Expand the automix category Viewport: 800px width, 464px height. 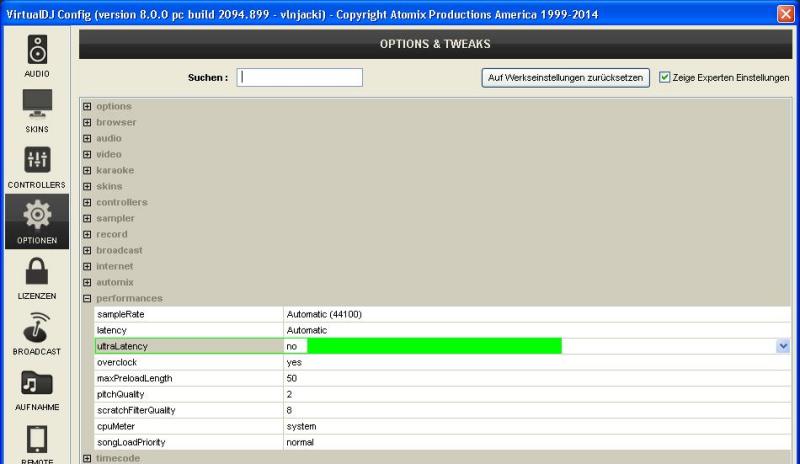[x=87, y=282]
